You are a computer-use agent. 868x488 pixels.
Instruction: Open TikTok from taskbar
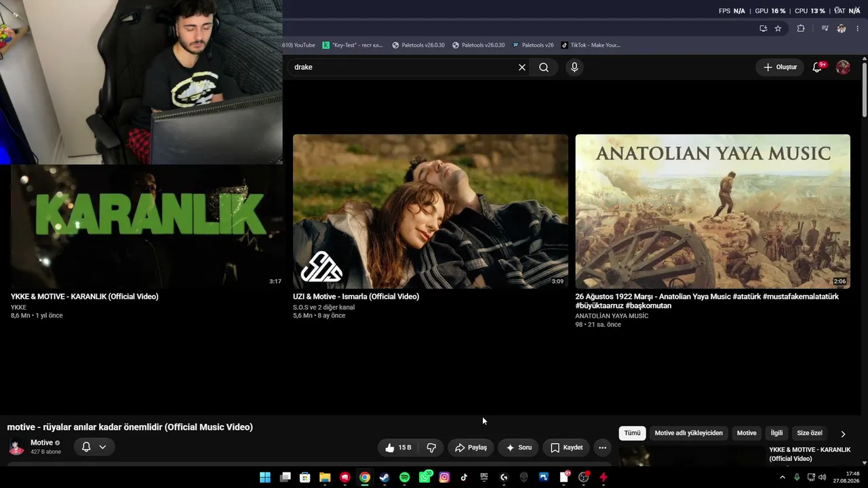click(x=464, y=477)
